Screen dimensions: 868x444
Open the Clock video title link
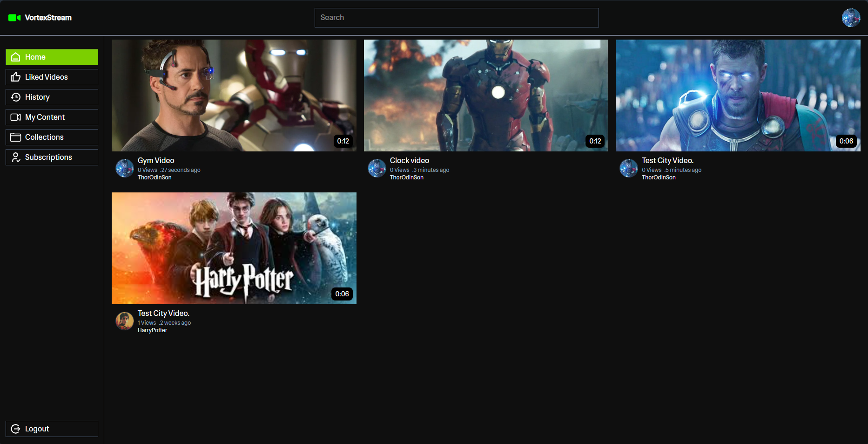(409, 161)
